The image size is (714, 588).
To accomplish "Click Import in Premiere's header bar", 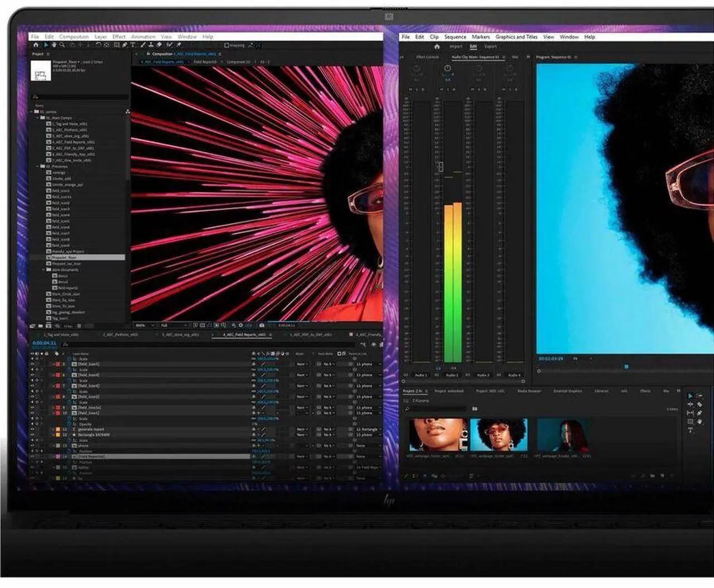I will 456,47.
